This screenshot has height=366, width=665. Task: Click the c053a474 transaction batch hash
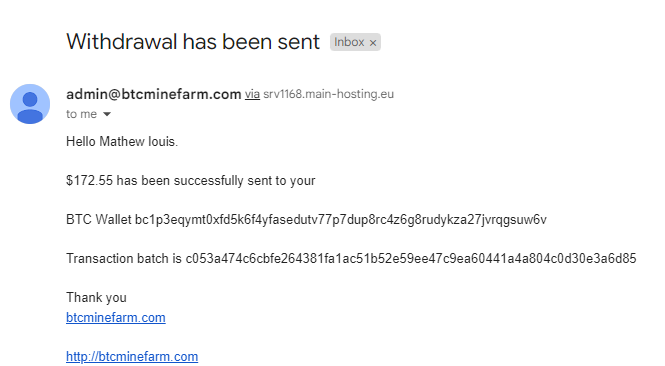[411, 258]
